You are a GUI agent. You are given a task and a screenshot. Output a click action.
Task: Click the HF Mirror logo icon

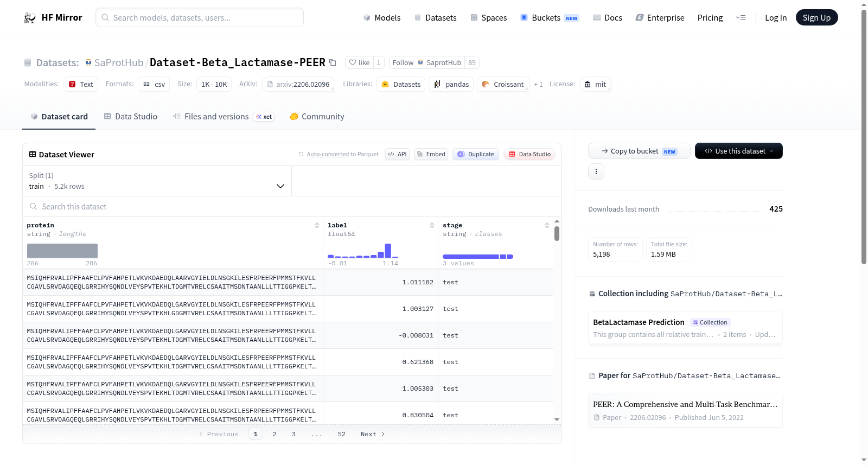click(30, 18)
